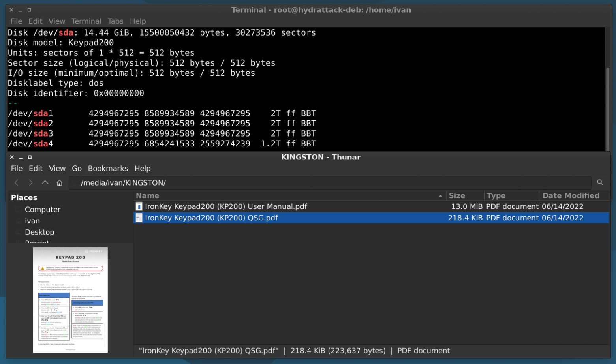Open the Terminal window's Help menu
This screenshot has height=364, width=616.
(138, 21)
